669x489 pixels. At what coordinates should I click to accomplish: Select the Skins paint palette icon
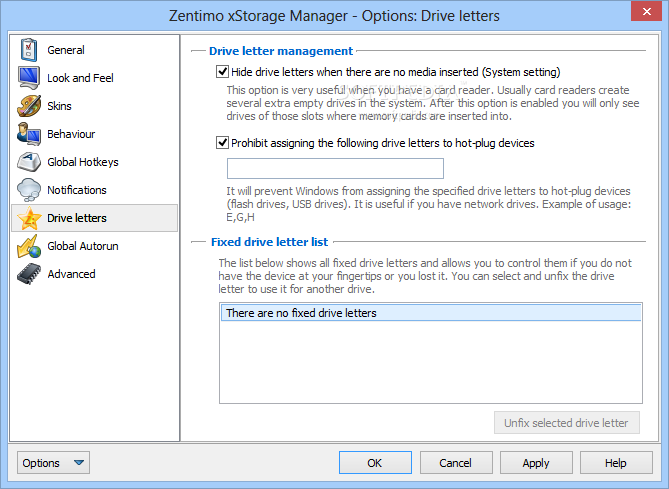[29, 106]
